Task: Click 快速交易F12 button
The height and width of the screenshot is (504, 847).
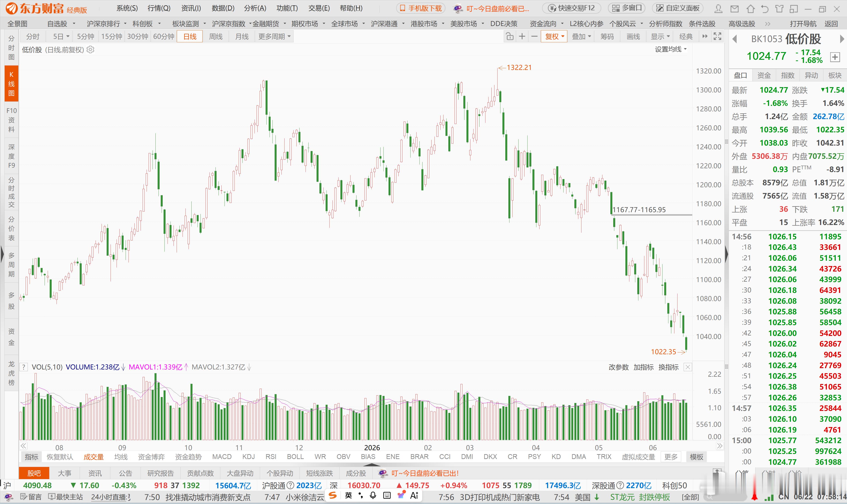Action: pos(572,8)
